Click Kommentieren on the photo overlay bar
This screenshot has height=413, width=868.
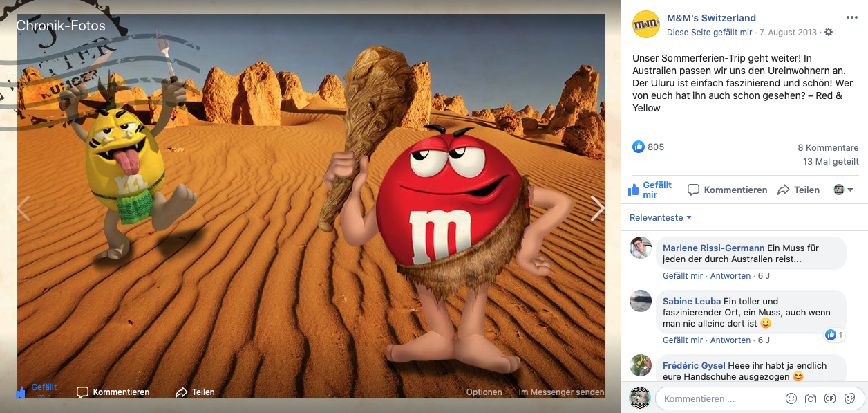[113, 392]
